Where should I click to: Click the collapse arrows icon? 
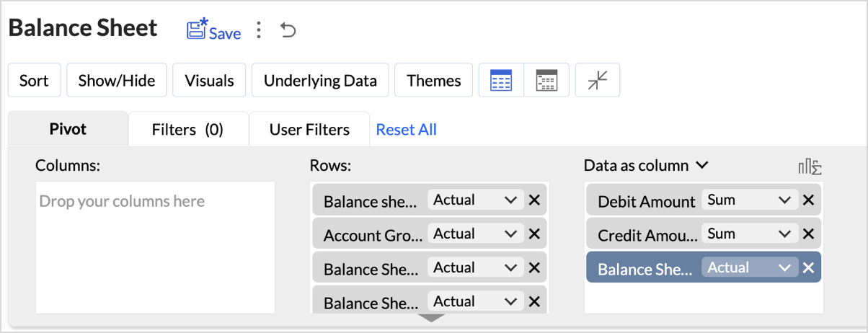pos(598,80)
